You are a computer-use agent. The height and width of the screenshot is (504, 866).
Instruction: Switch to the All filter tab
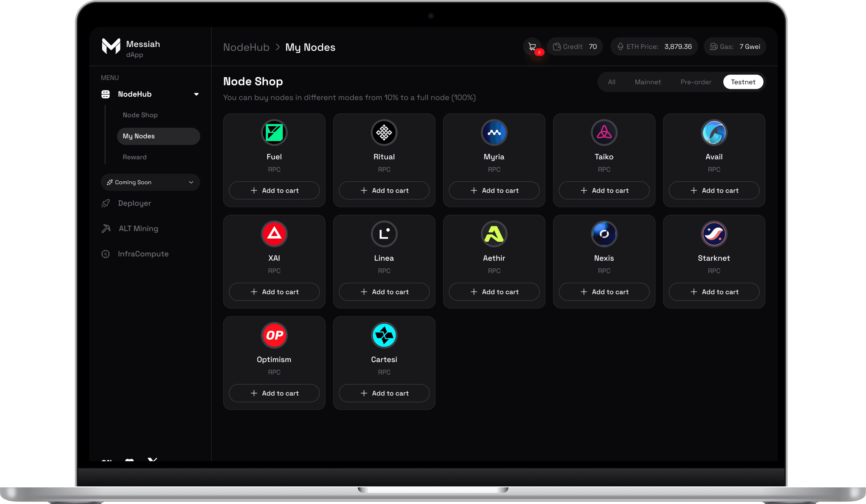611,82
